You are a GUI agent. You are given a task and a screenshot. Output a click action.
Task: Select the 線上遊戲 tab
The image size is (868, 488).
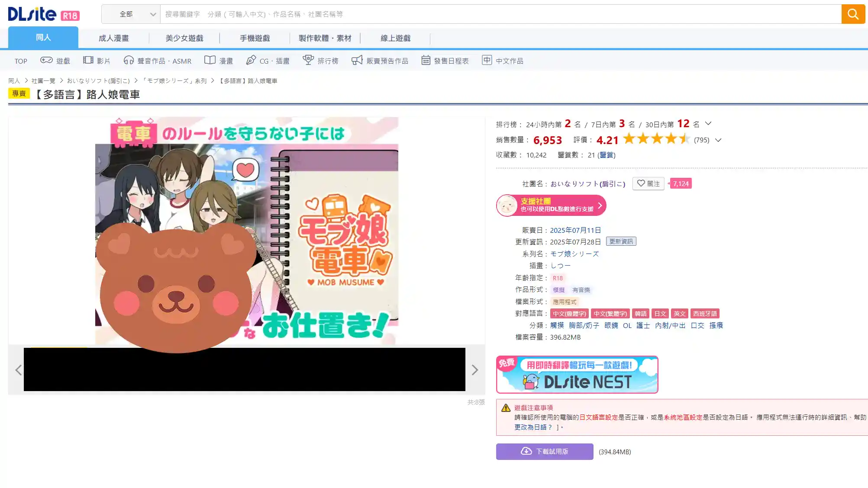pos(395,38)
